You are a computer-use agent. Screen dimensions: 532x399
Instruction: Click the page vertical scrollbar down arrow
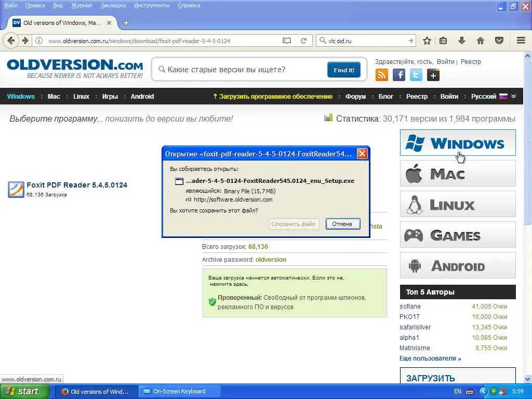528,379
